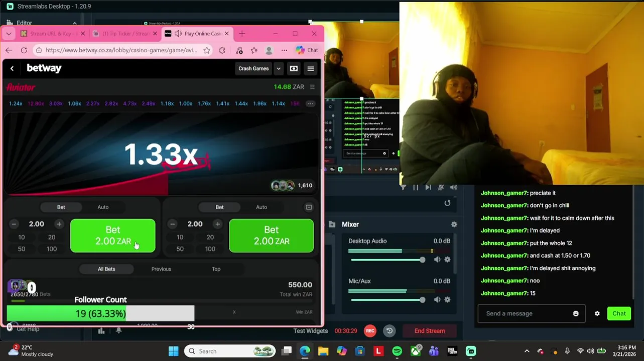644x361 pixels.
Task: Choose quick amount 50 on right panel
Action: [180, 249]
